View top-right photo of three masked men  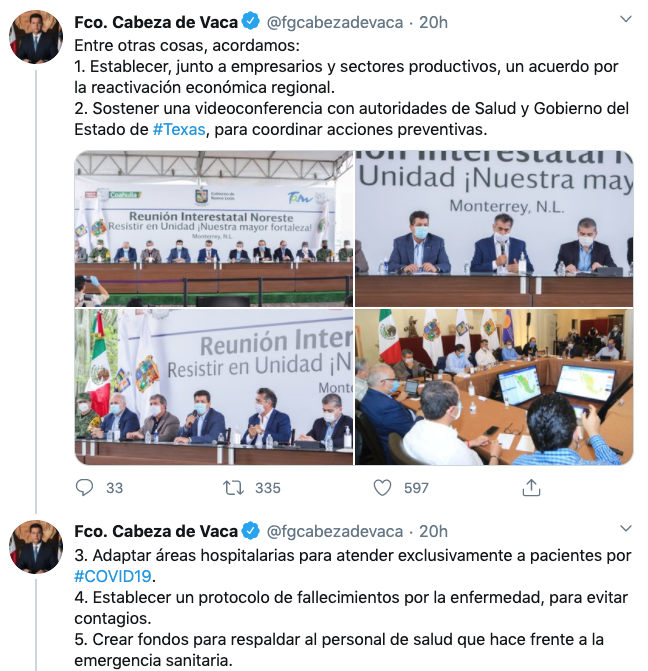click(494, 229)
